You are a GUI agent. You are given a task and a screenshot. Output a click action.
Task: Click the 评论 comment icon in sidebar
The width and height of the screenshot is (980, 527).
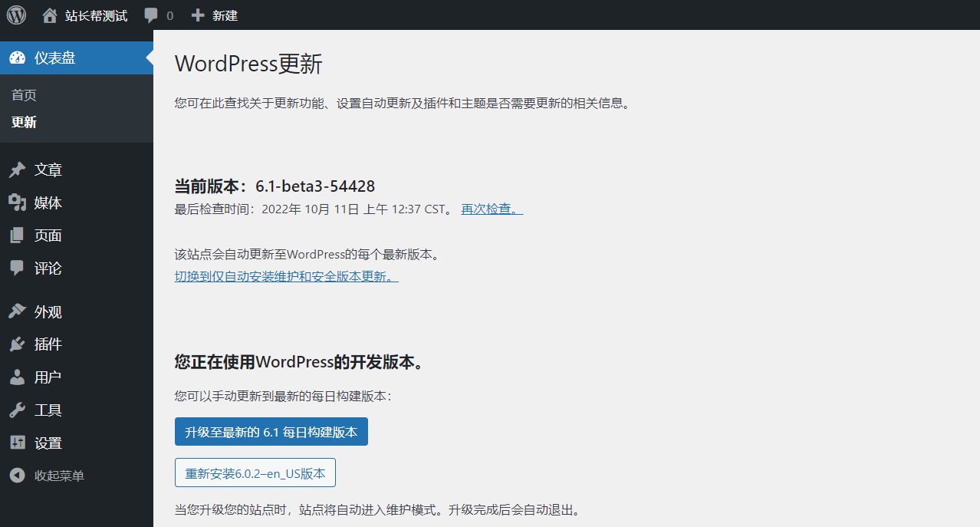(x=17, y=268)
